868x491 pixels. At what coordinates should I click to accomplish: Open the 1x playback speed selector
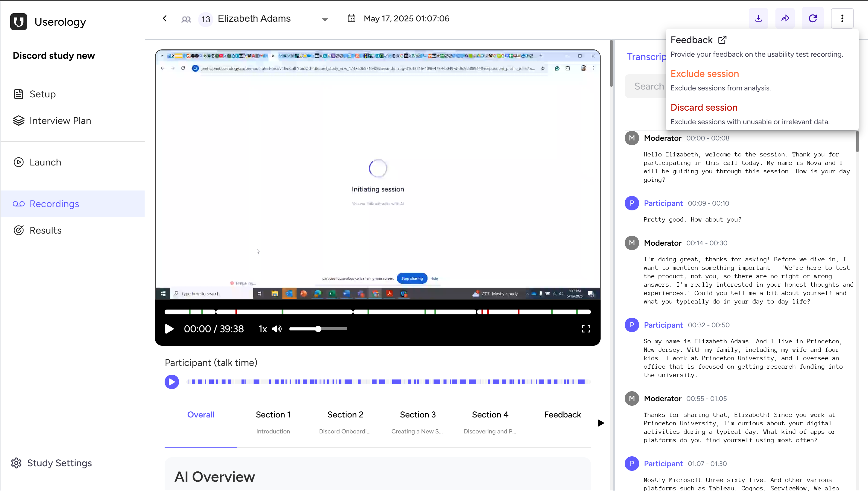point(262,329)
